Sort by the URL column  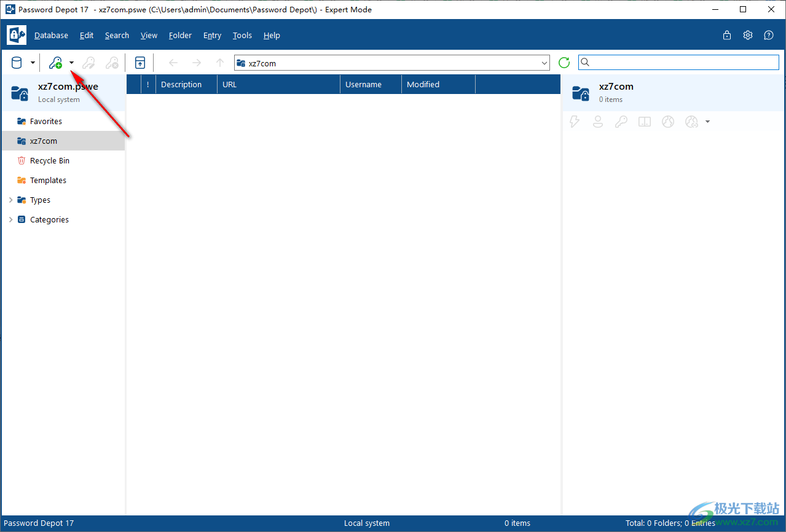click(279, 85)
